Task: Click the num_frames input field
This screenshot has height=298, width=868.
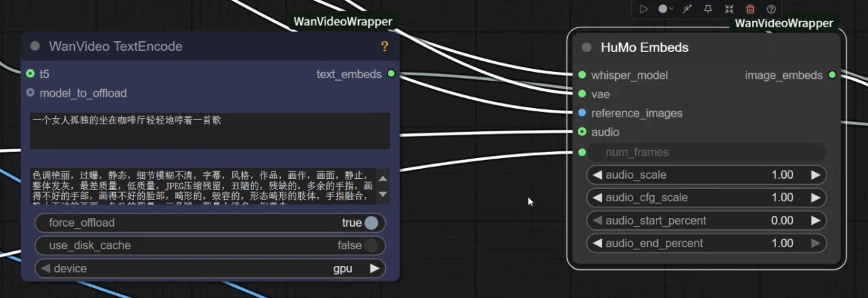Action: point(707,152)
